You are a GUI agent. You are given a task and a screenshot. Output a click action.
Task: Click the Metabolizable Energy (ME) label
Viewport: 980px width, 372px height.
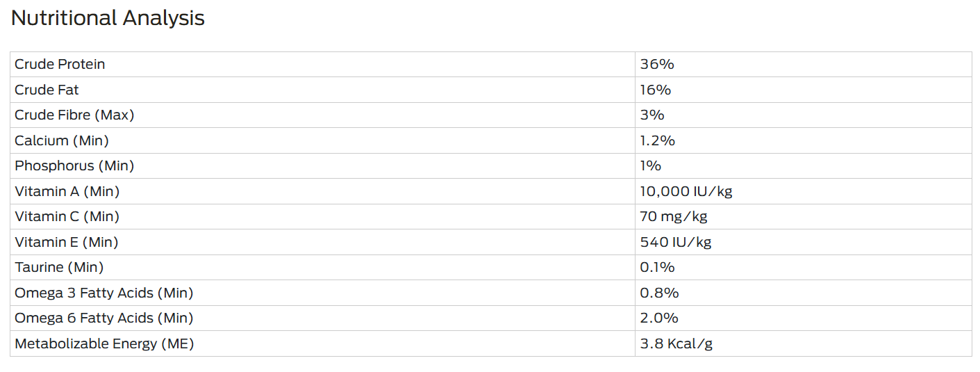[104, 343]
